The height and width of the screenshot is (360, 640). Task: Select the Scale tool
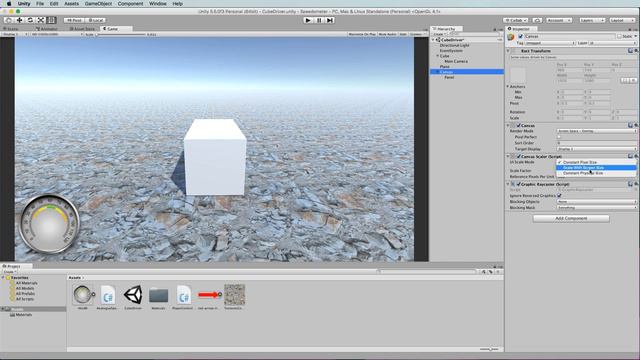41,20
